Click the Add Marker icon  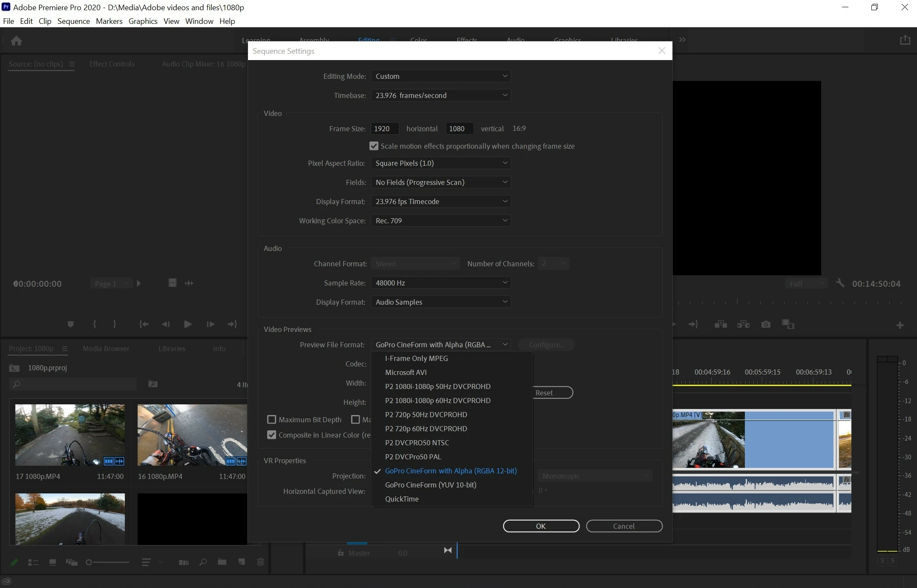click(71, 325)
